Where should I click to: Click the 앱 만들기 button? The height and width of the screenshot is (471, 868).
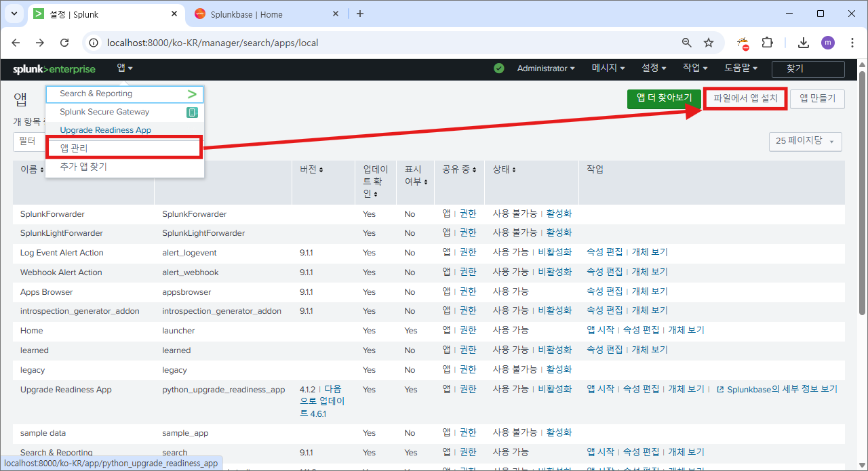tap(817, 98)
